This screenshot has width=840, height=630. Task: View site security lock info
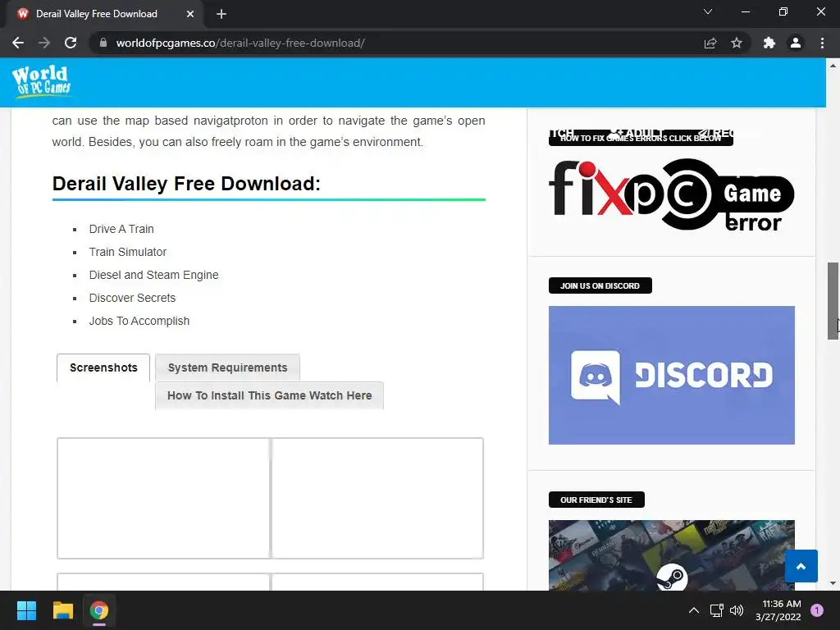[103, 43]
